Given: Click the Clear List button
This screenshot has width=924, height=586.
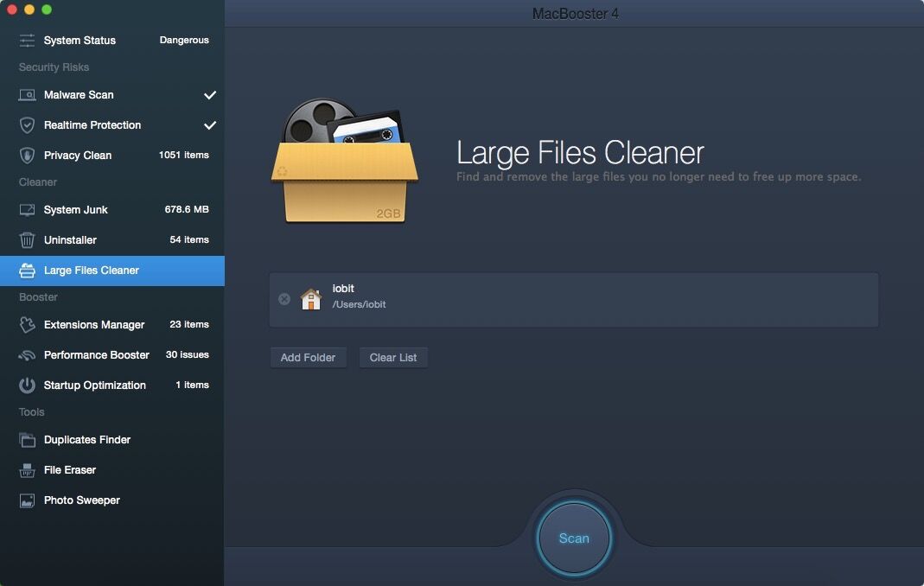Looking at the screenshot, I should pos(393,358).
